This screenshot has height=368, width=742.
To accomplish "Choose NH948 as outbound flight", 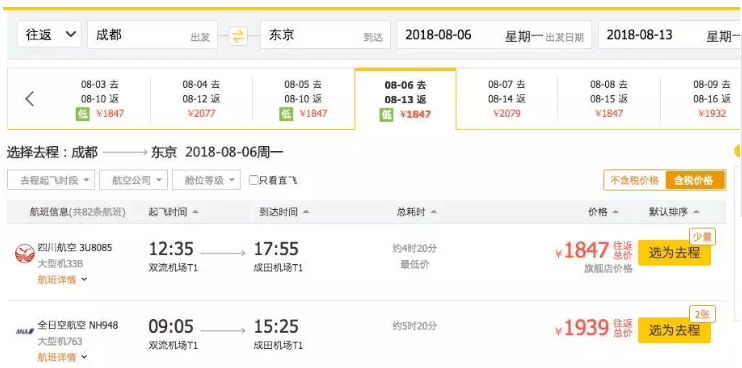I will pyautogui.click(x=674, y=330).
